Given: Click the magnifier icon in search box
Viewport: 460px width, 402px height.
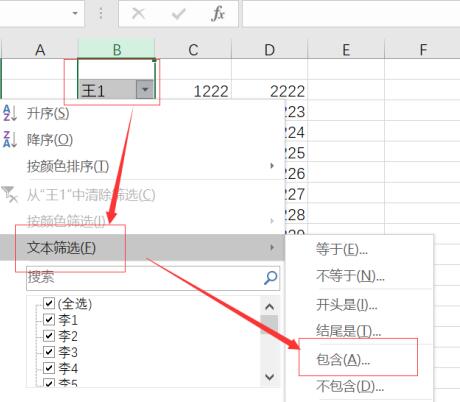Looking at the screenshot, I should (x=270, y=278).
